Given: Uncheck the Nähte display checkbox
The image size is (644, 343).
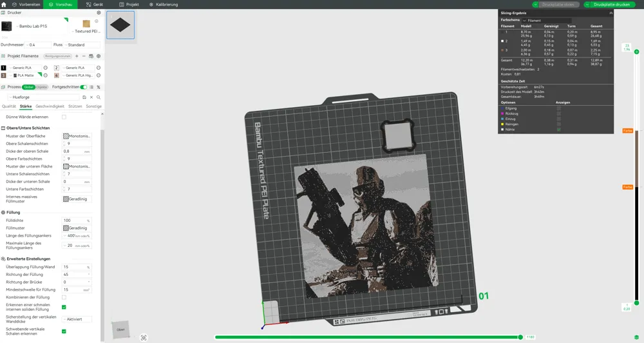Looking at the screenshot, I should 558,130.
